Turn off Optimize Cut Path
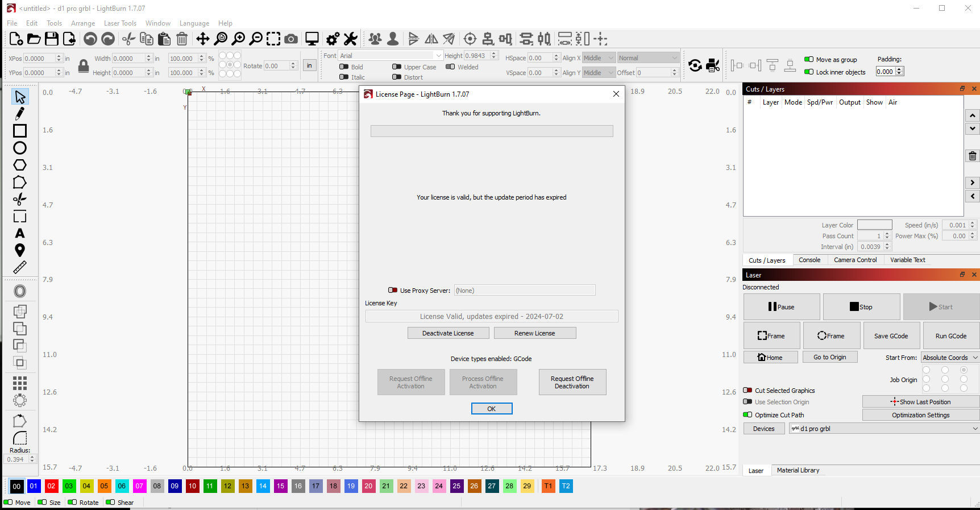 click(748, 414)
